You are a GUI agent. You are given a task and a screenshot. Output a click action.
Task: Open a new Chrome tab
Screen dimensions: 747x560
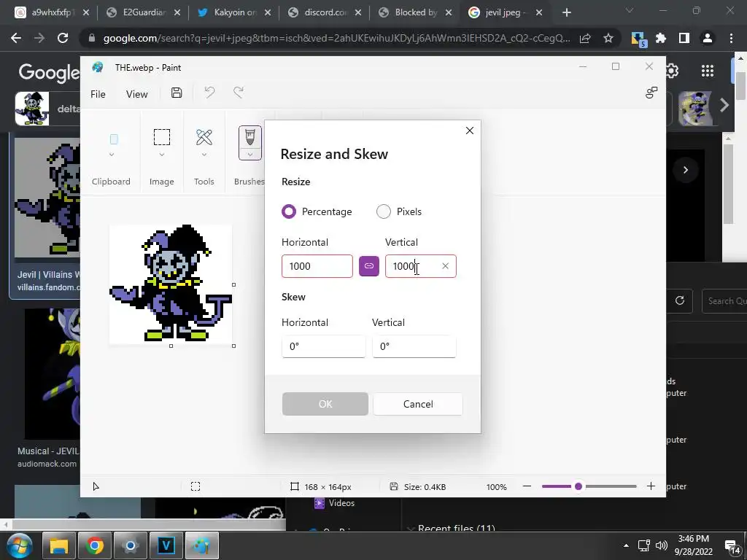566,13
